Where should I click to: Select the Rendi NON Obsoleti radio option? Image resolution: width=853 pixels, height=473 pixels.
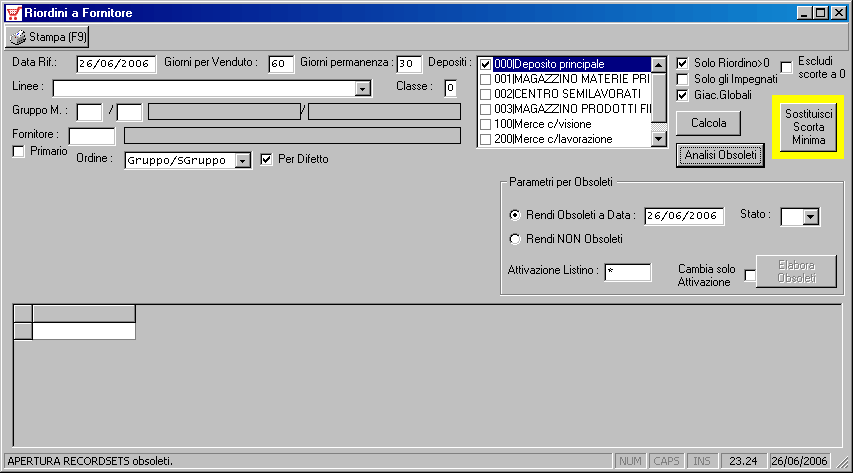coord(516,239)
